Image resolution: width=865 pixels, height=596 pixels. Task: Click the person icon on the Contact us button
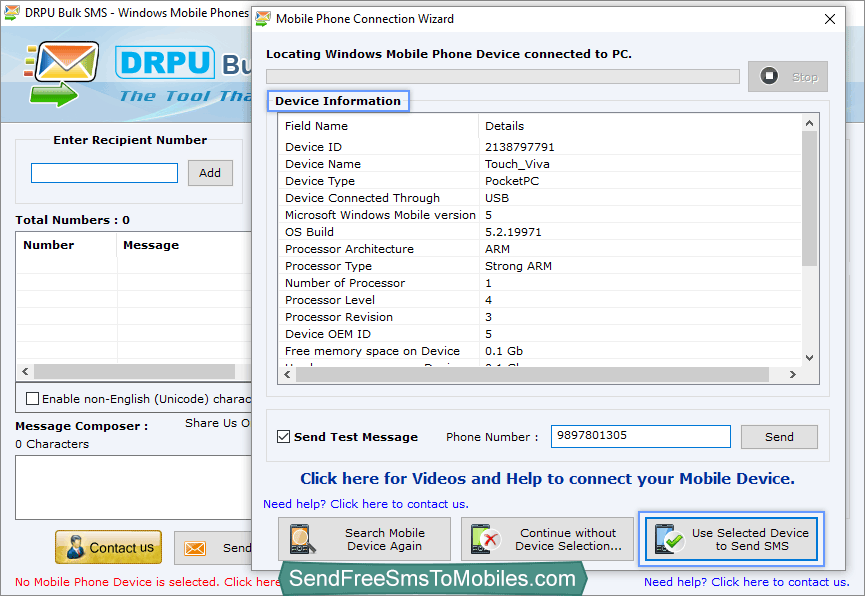[x=75, y=547]
